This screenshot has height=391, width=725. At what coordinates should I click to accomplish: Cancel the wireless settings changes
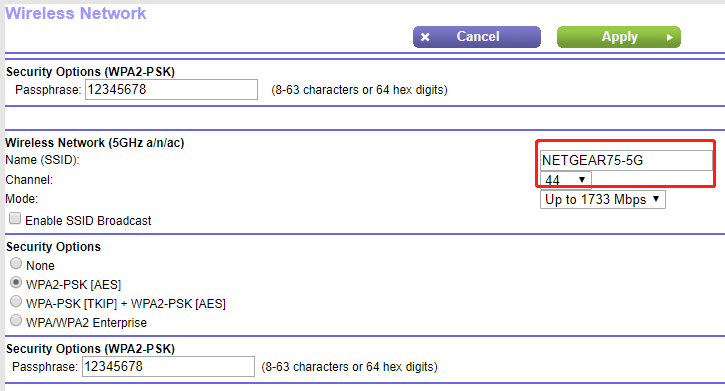coord(477,37)
